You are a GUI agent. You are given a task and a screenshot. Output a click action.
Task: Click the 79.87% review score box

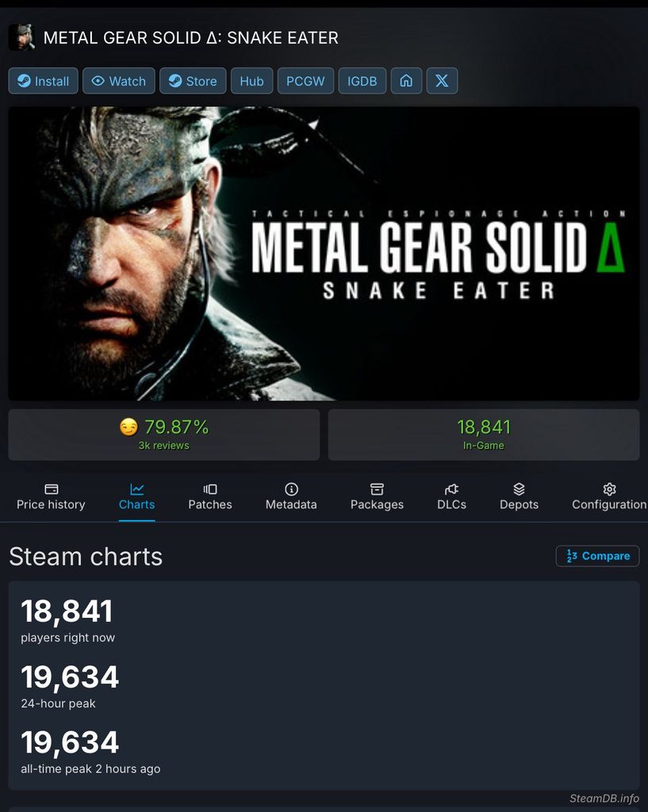click(x=164, y=435)
